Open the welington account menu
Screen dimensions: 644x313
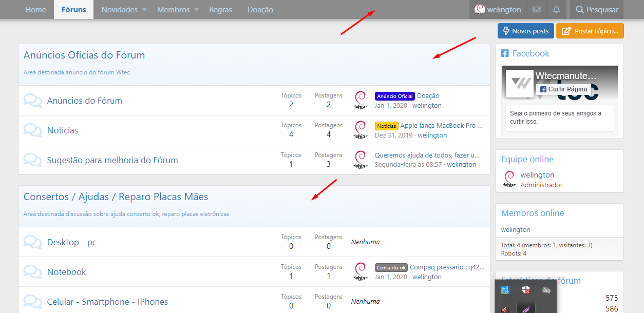pos(498,10)
